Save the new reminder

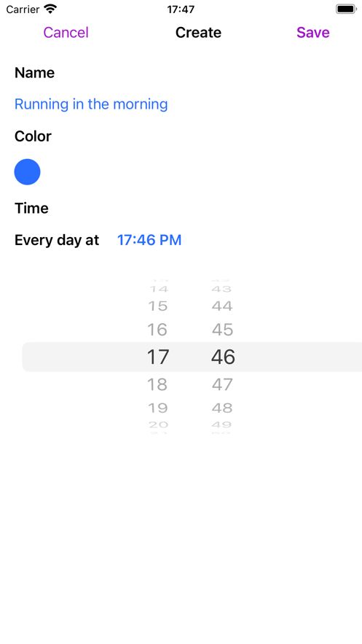[x=312, y=32]
